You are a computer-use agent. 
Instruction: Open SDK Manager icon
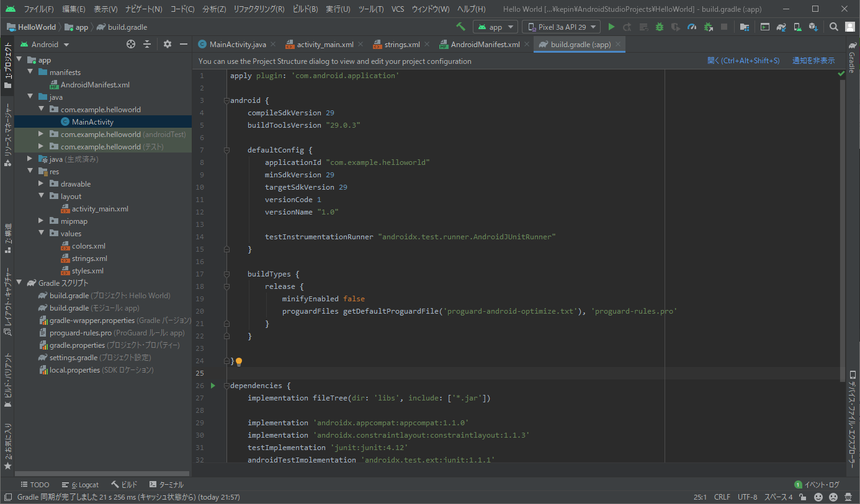point(813,27)
